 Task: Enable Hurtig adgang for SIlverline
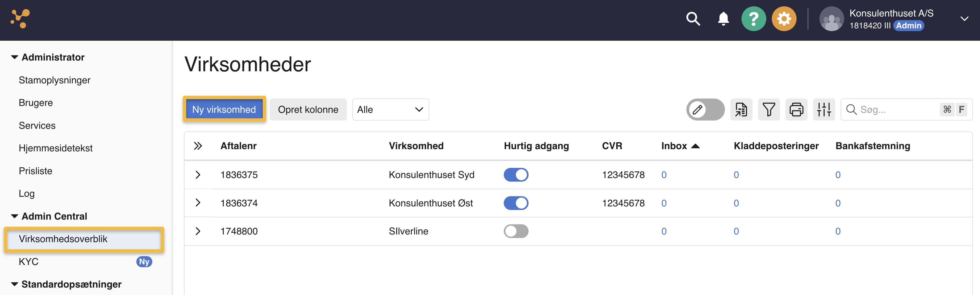click(x=516, y=231)
